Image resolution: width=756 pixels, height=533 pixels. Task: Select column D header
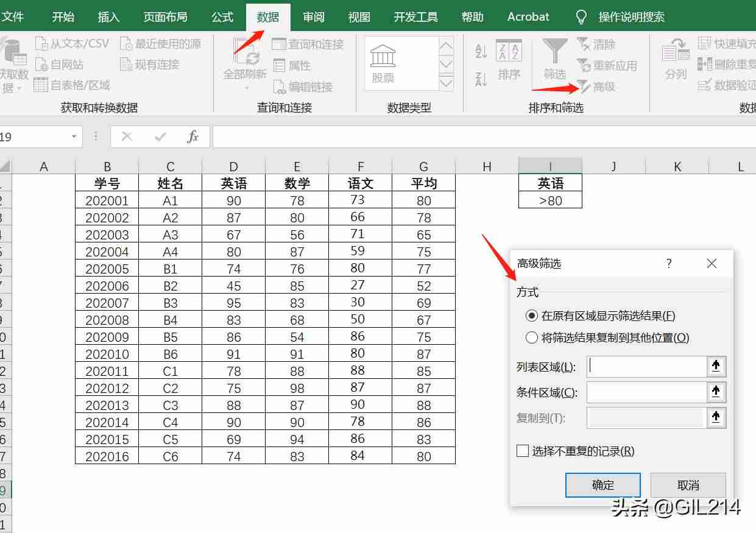(234, 166)
